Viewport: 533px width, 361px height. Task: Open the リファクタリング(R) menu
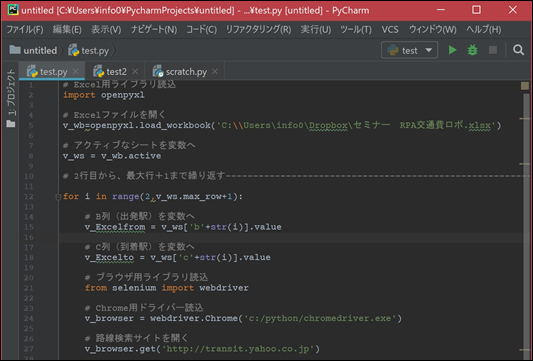pos(258,30)
